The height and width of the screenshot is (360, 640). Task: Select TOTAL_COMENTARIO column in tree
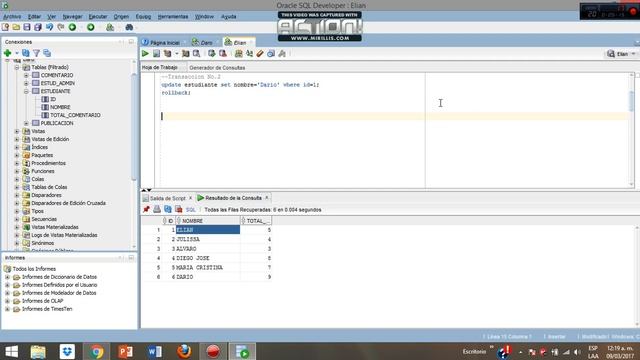(x=75, y=116)
